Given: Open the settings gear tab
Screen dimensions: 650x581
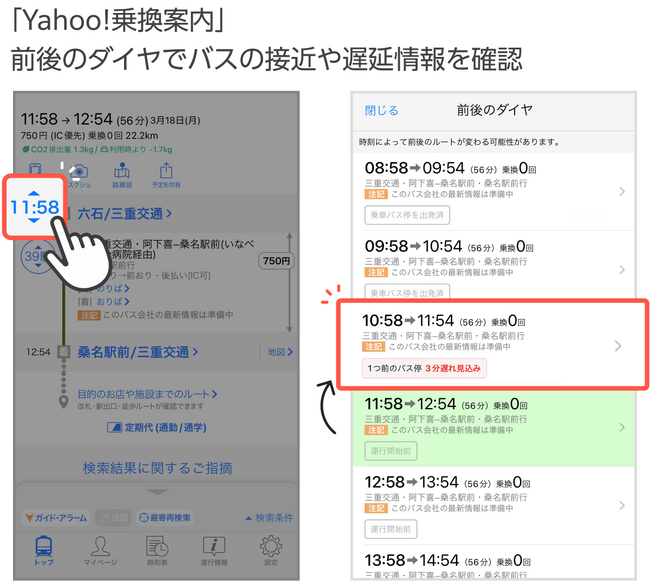Looking at the screenshot, I should click(270, 550).
